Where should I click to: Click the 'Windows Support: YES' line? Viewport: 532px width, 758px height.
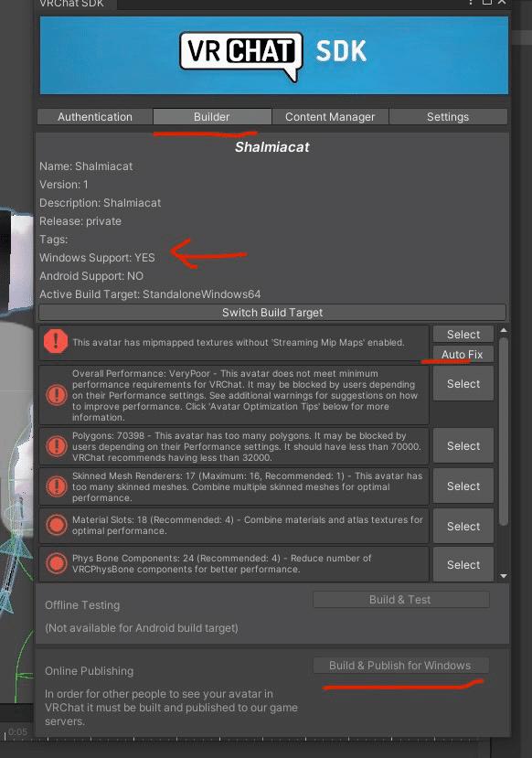click(97, 258)
